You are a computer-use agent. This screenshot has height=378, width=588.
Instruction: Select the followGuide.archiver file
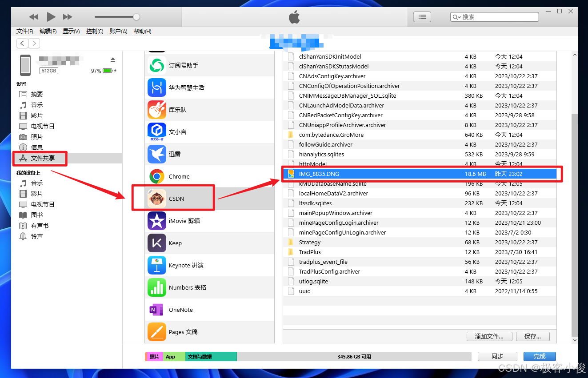click(x=420, y=144)
